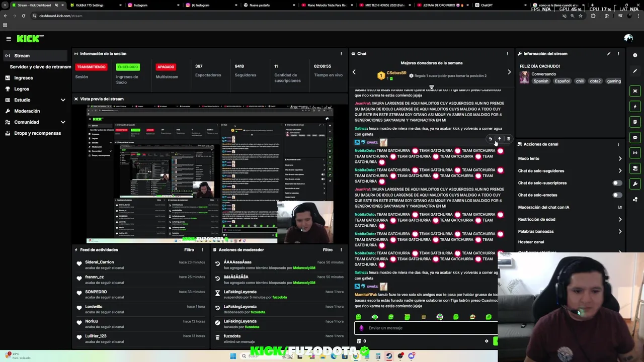644x362 pixels.
Task: Open Acciones de moderador three-dot menu
Action: click(x=342, y=250)
